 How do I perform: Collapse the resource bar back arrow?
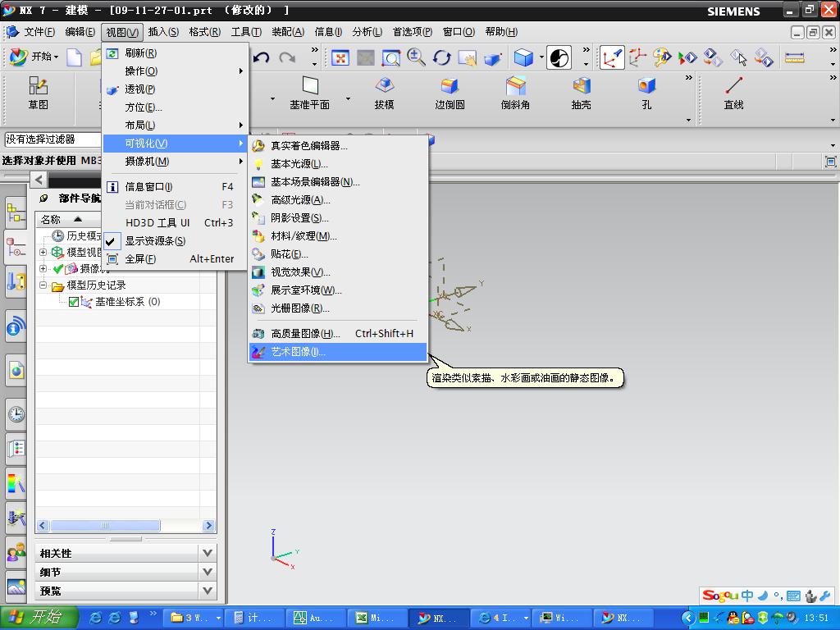(39, 180)
